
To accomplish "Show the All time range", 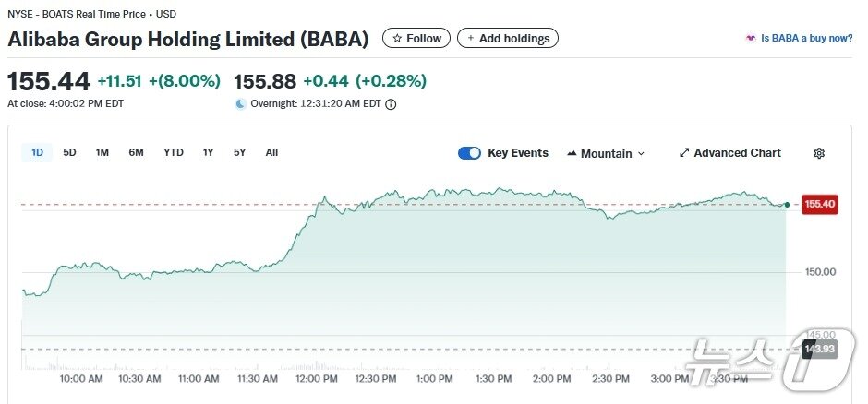I will click(271, 152).
